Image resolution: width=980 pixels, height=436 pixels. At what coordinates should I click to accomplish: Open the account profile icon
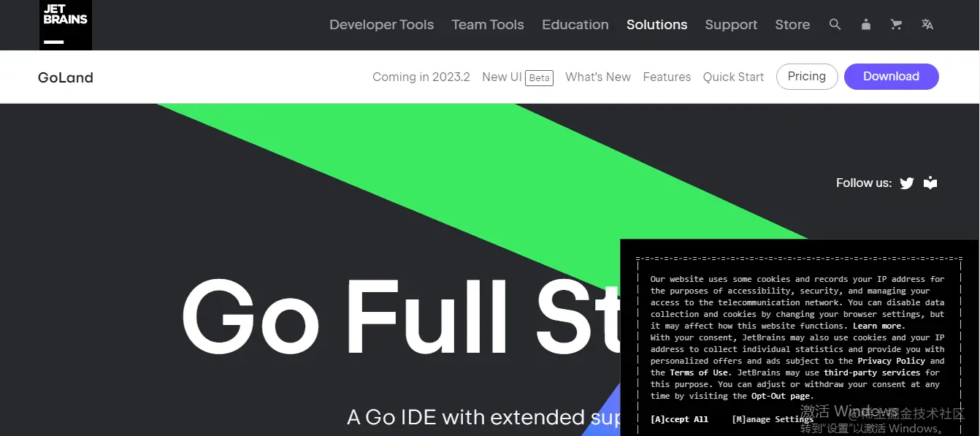coord(866,25)
